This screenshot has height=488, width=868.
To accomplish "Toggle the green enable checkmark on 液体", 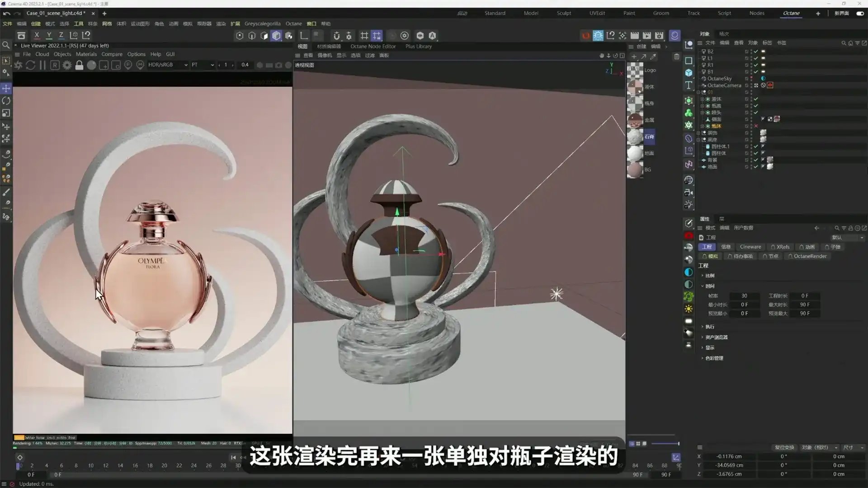I will [756, 99].
